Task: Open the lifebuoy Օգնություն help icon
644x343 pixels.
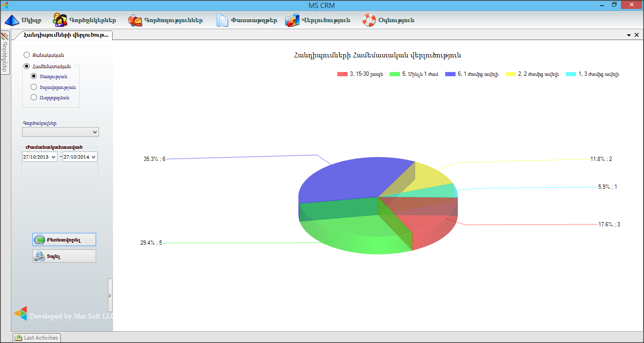Action: click(369, 20)
